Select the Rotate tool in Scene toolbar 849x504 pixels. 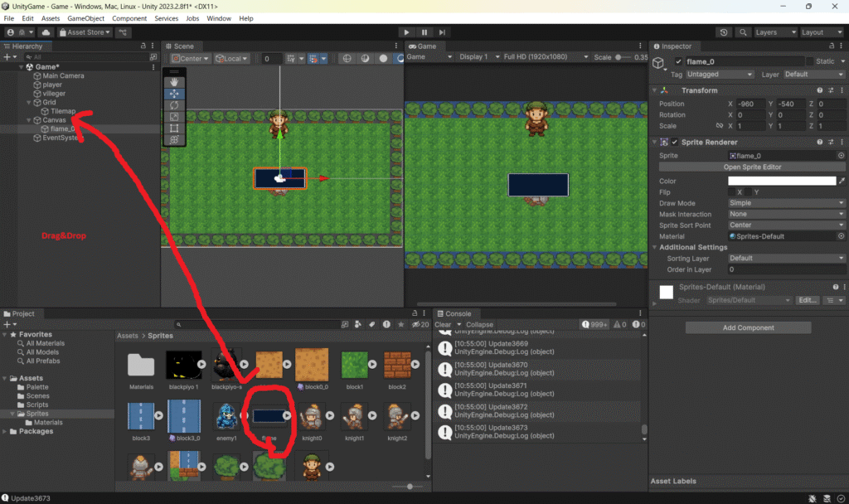click(174, 105)
